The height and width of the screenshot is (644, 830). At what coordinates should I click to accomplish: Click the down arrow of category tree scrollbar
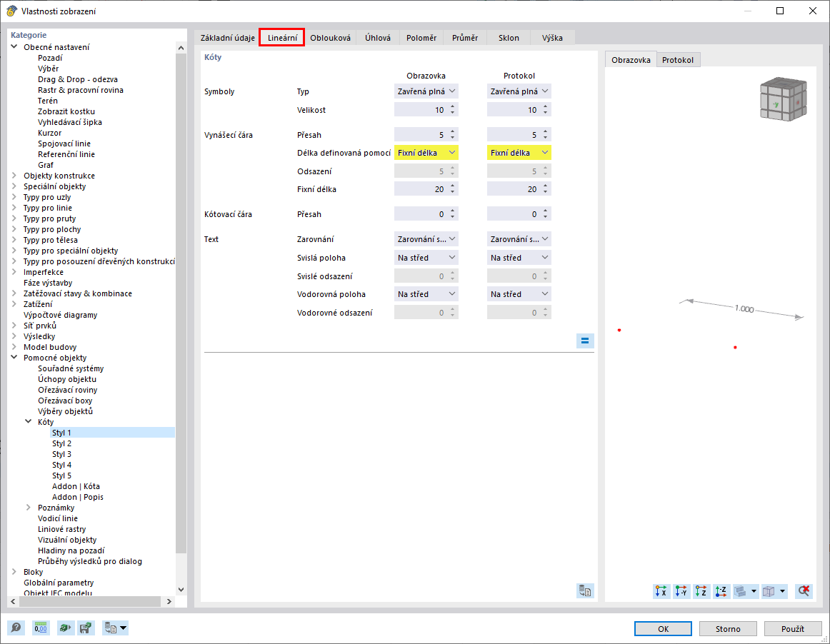point(181,590)
